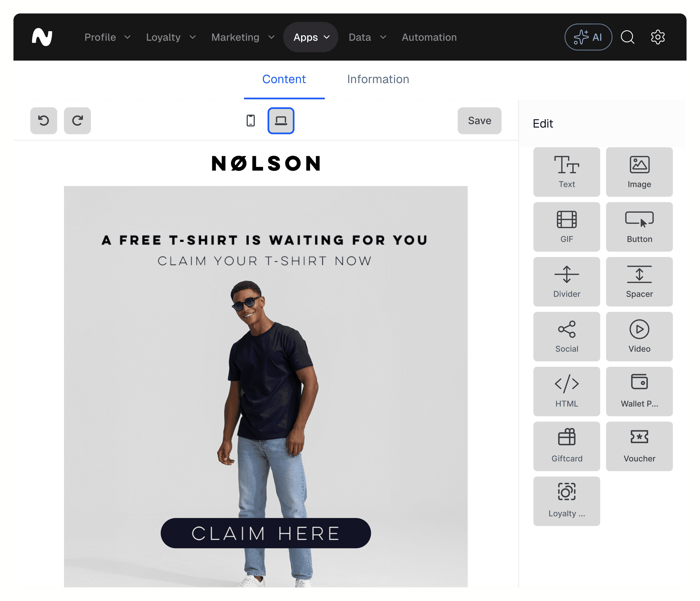Open the Marketing dropdown menu
700x601 pixels.
pyautogui.click(x=243, y=37)
